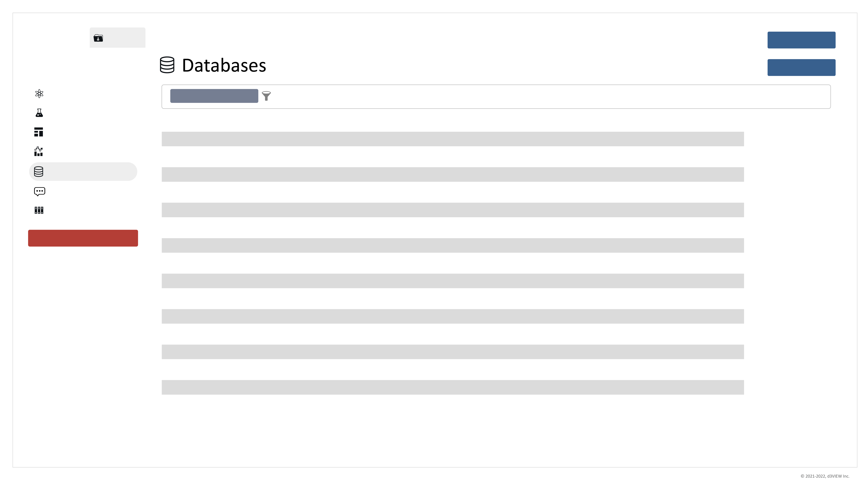Click the large Databases heading icon

click(167, 65)
